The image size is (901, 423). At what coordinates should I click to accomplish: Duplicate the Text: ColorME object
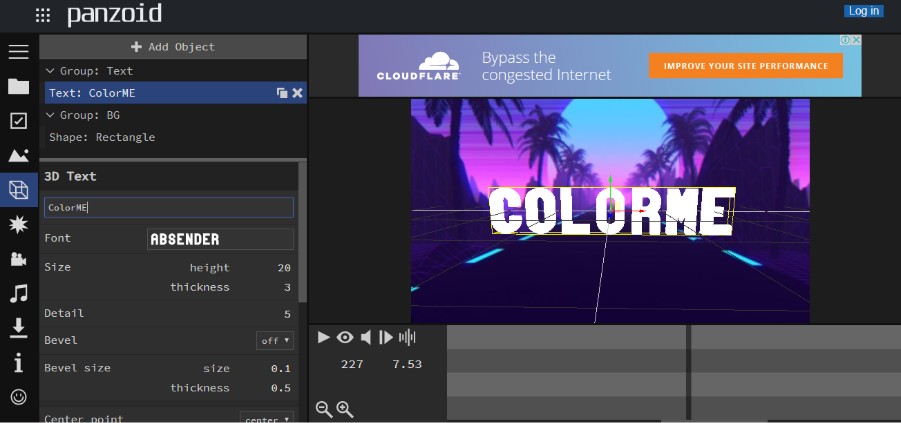[282, 93]
